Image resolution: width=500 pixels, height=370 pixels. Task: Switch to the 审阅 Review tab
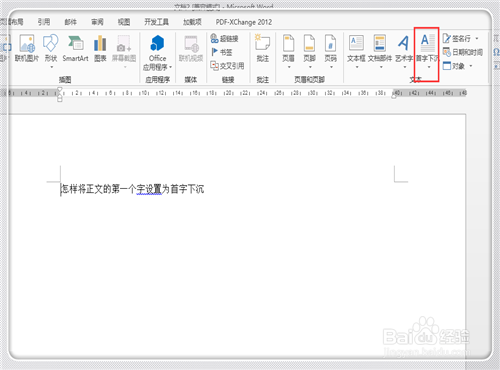coord(97,22)
